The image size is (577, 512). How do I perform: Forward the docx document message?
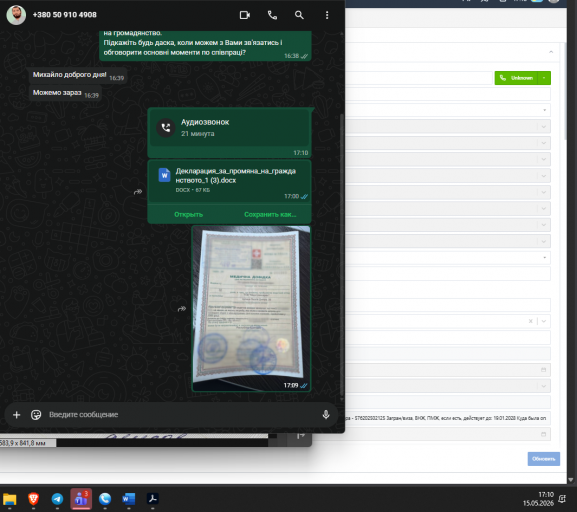click(x=138, y=192)
